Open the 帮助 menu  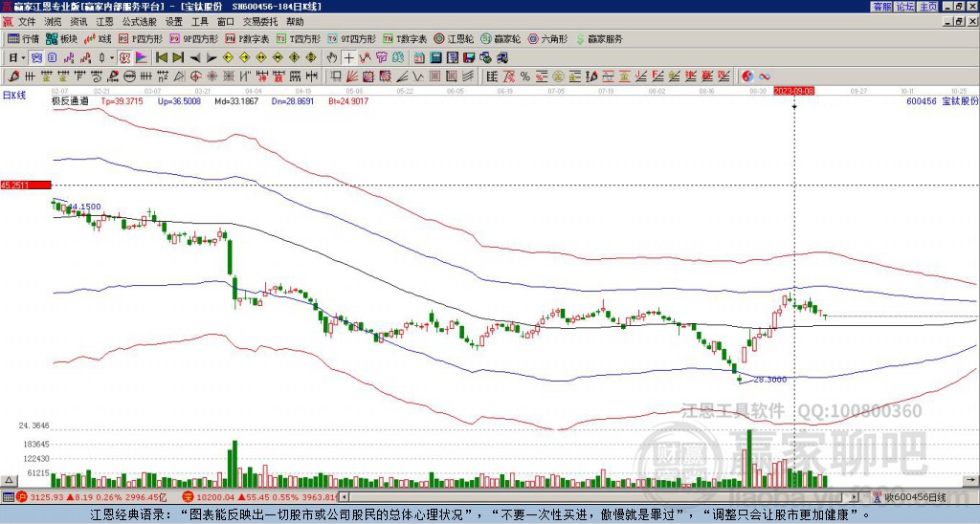[x=295, y=22]
